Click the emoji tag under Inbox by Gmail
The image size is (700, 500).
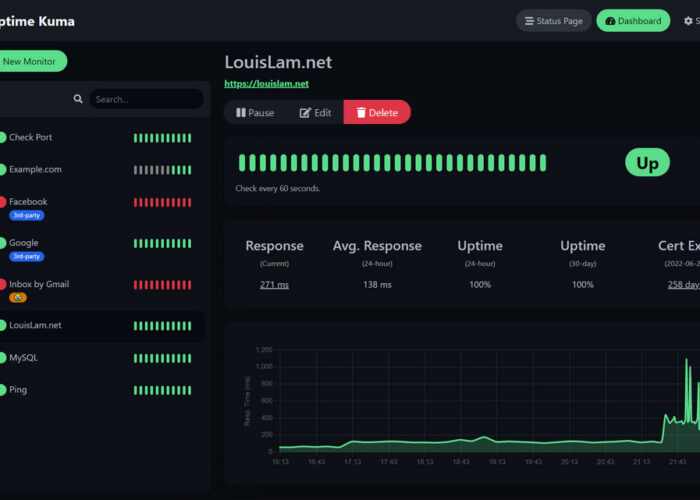pyautogui.click(x=18, y=298)
